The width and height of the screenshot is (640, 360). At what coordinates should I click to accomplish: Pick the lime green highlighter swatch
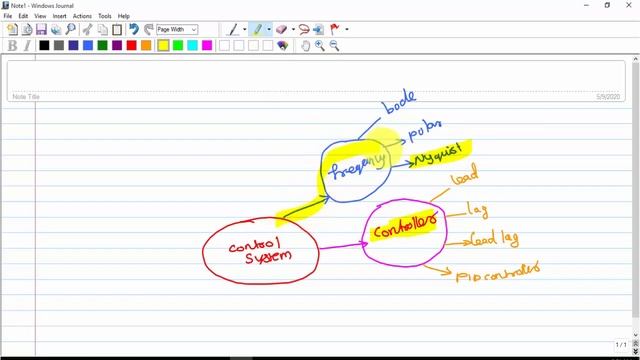[178, 45]
